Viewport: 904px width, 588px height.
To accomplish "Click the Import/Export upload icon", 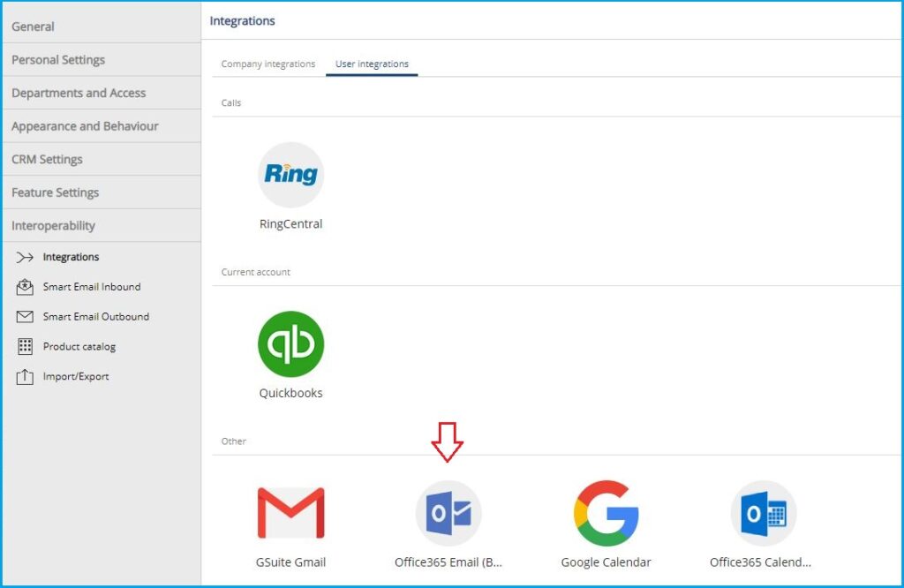I will (25, 376).
